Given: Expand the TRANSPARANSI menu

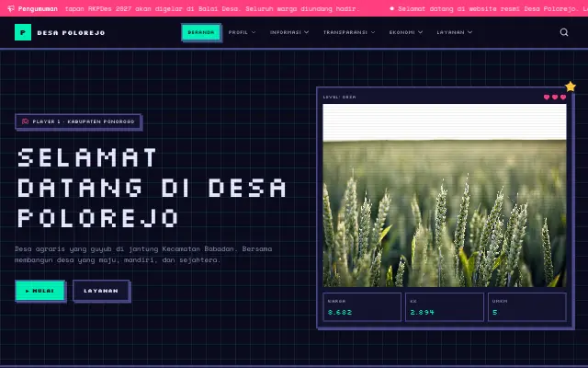Looking at the screenshot, I should tap(349, 32).
